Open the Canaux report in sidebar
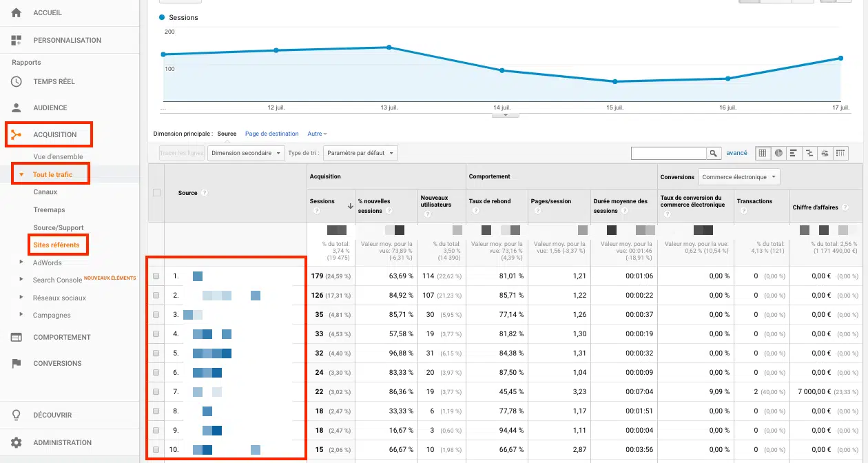 click(45, 192)
